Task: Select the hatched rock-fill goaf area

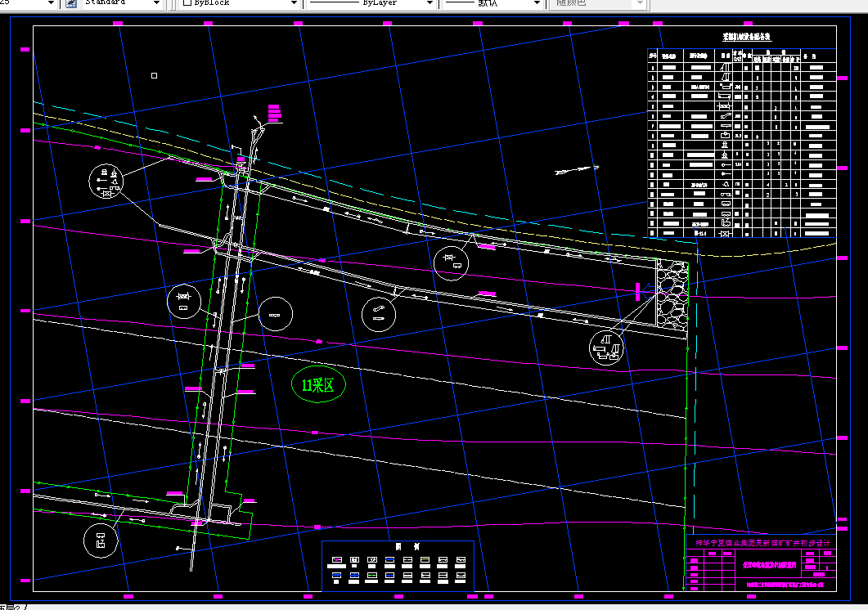Action: (672, 296)
